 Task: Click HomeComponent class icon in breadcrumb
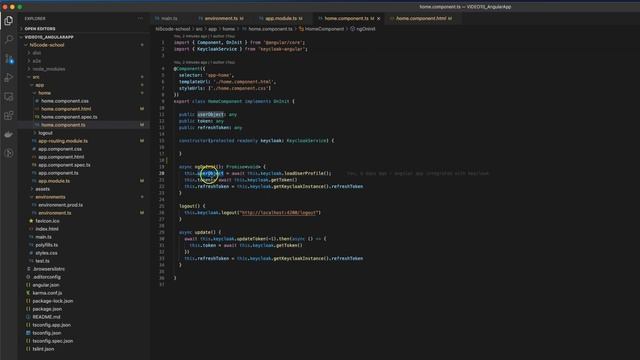pyautogui.click(x=301, y=29)
